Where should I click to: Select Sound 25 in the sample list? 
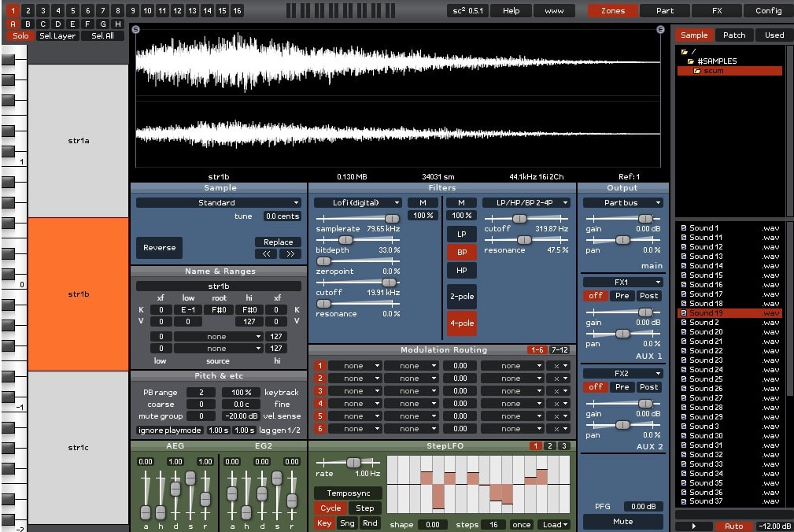point(708,379)
